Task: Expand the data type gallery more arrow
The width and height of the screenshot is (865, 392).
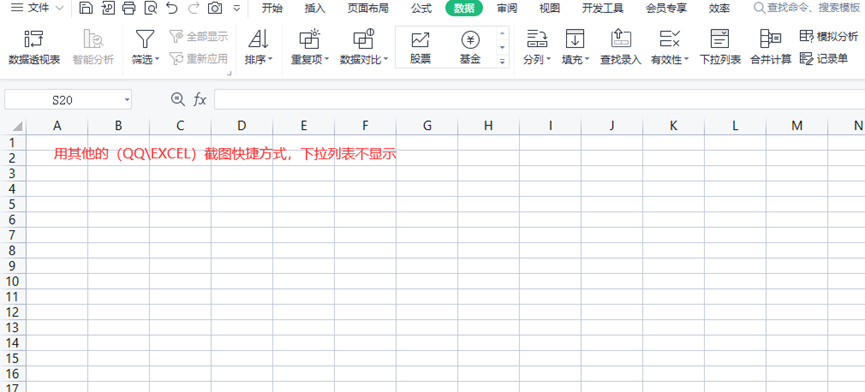Action: click(502, 61)
